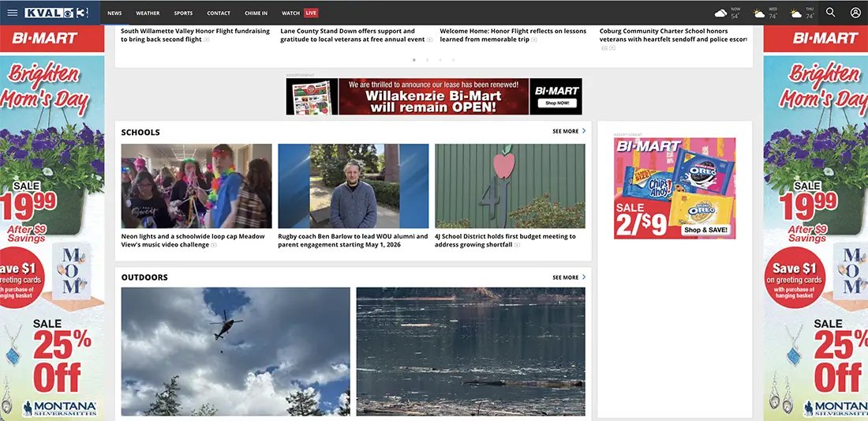868x421 pixels.
Task: Click the lake water Outdoors thumbnail
Action: click(x=470, y=351)
